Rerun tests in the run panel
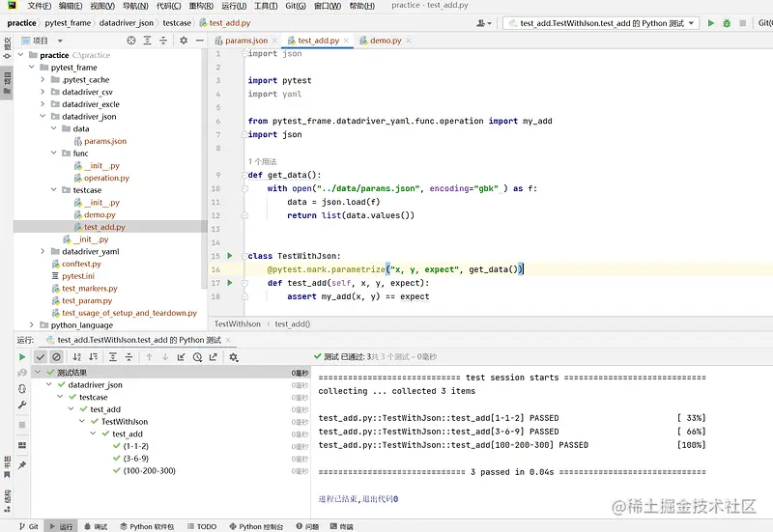Screen dimensions: 773x532 [x=22, y=357]
